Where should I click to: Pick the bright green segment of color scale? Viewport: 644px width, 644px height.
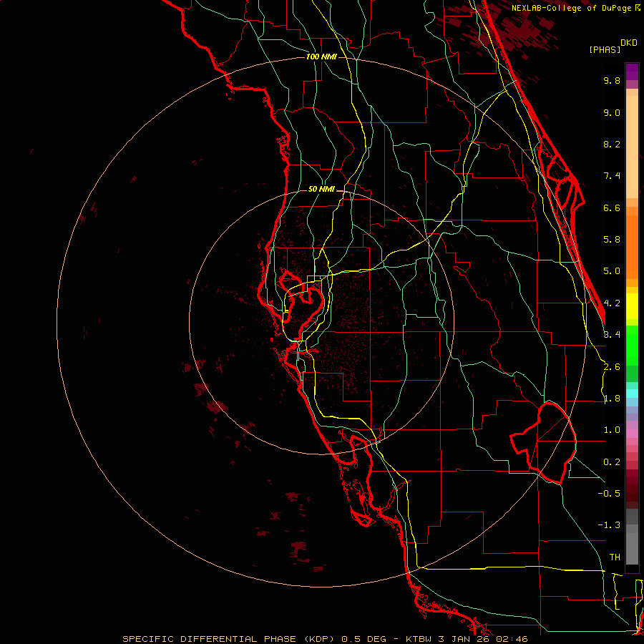click(x=632, y=346)
